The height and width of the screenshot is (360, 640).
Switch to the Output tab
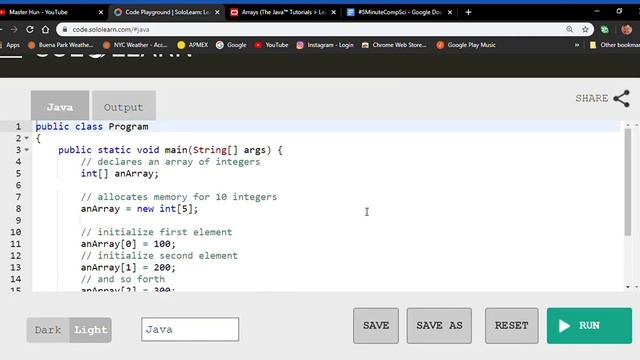[124, 106]
